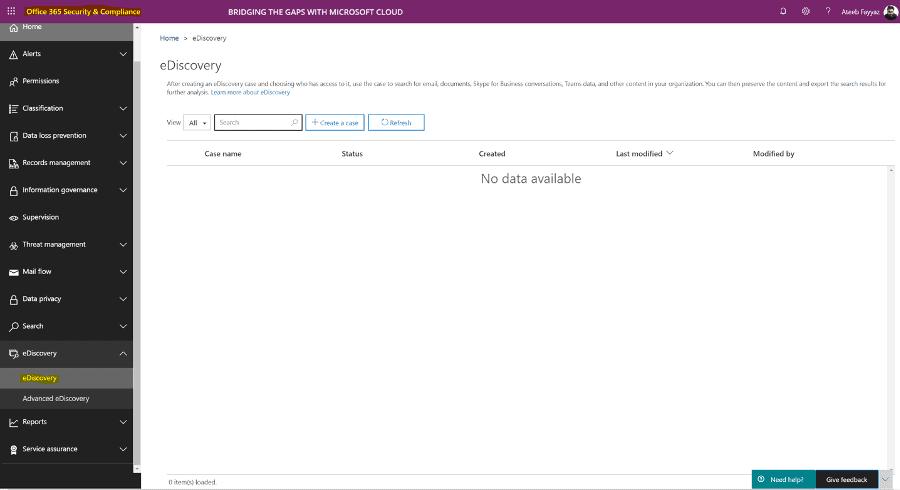Expand the Search section chevron
This screenshot has width=900, height=490.
(123, 326)
